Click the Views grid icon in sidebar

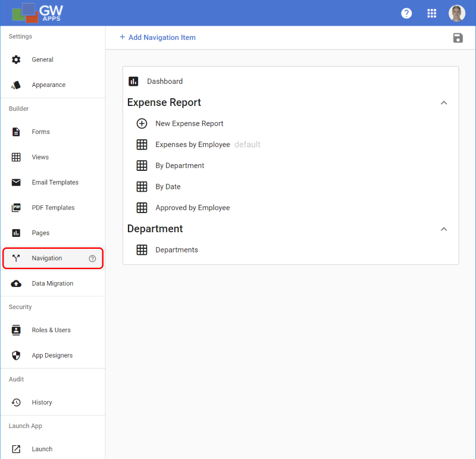click(16, 157)
